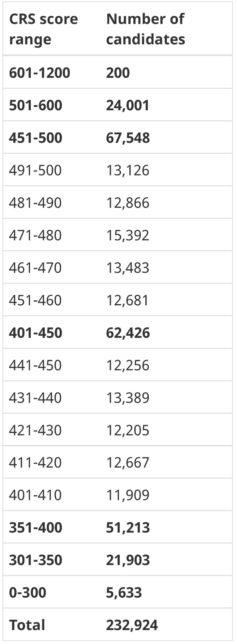Image resolution: width=237 pixels, height=644 pixels.
Task: Click the CRS score range column header
Action: click(x=43, y=29)
